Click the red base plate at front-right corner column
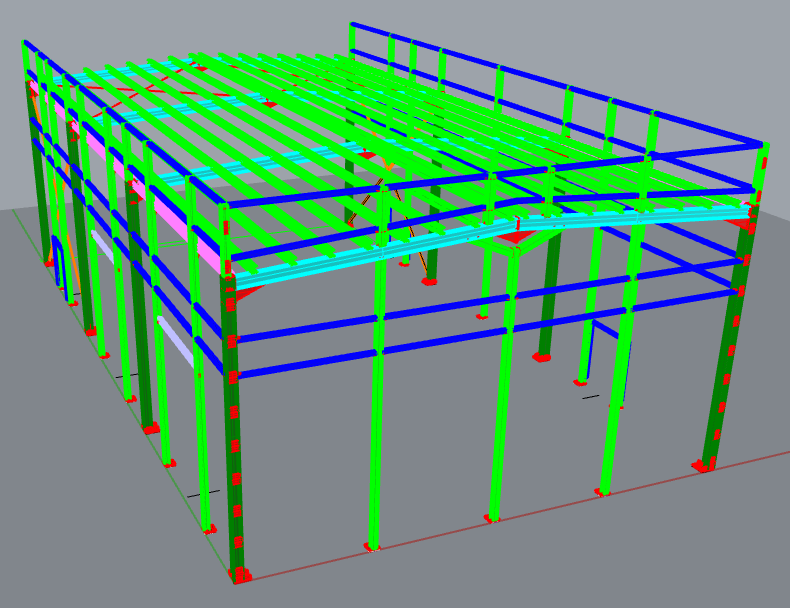This screenshot has height=608, width=790. (704, 465)
